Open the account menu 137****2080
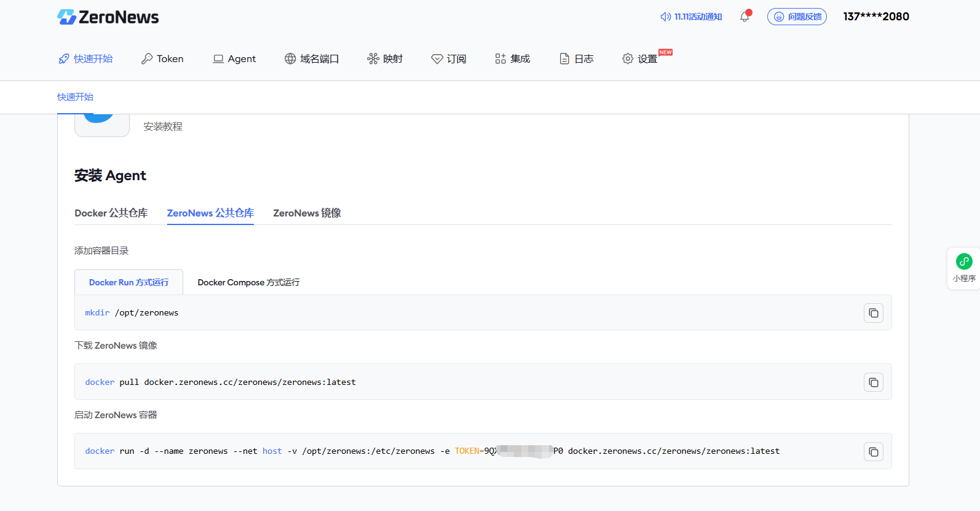The image size is (980, 511). click(876, 17)
